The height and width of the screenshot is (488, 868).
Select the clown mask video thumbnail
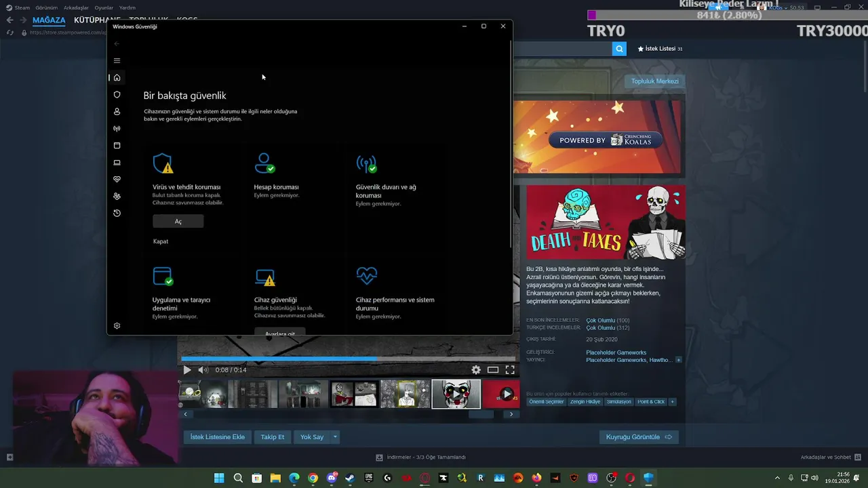coord(456,394)
